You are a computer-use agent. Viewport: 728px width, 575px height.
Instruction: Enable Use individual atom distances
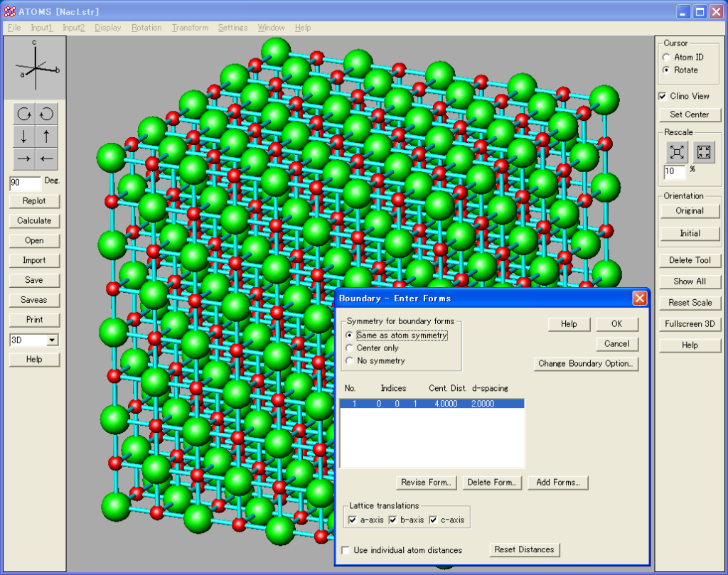point(346,550)
